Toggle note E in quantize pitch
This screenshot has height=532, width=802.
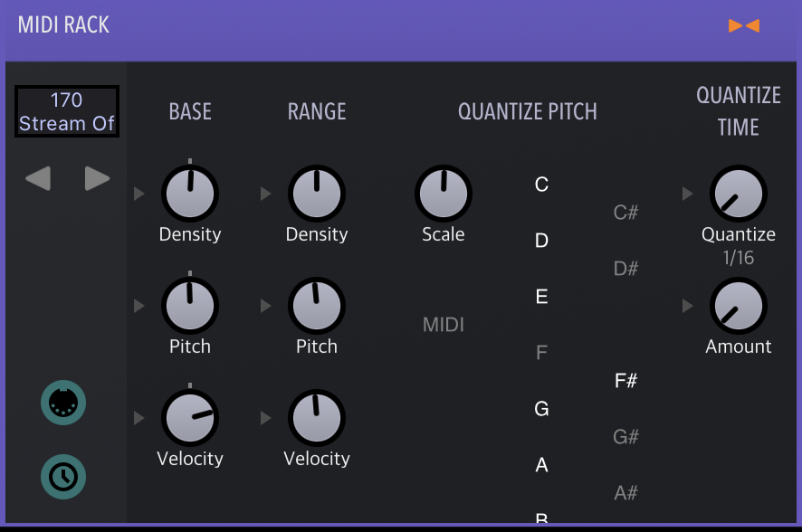coord(541,297)
